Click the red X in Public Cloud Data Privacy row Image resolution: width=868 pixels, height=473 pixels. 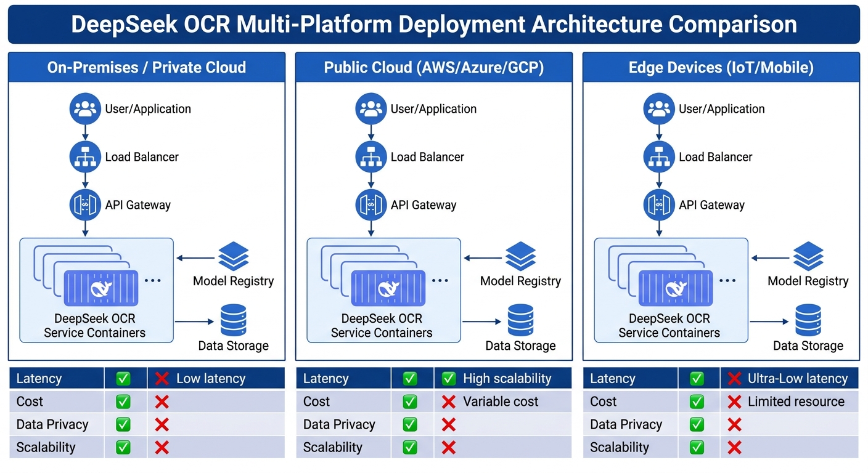(x=449, y=424)
